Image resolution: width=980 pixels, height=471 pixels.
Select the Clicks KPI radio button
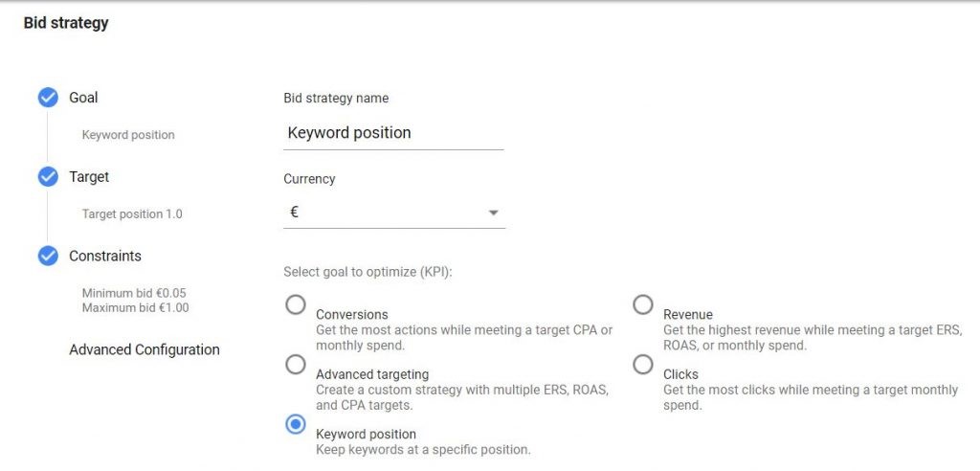click(643, 365)
